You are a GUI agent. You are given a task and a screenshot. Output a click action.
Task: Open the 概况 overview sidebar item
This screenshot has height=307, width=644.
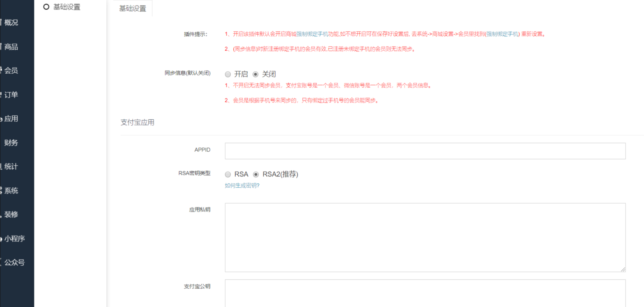pyautogui.click(x=11, y=23)
